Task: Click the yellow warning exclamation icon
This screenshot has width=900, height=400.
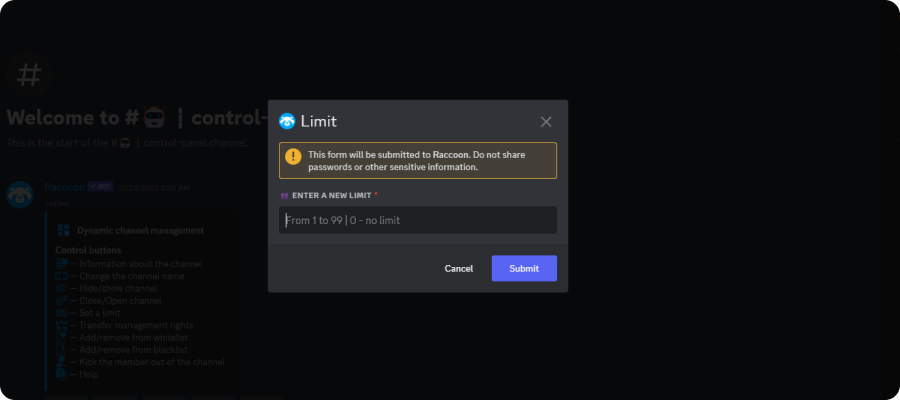Action: [293, 157]
